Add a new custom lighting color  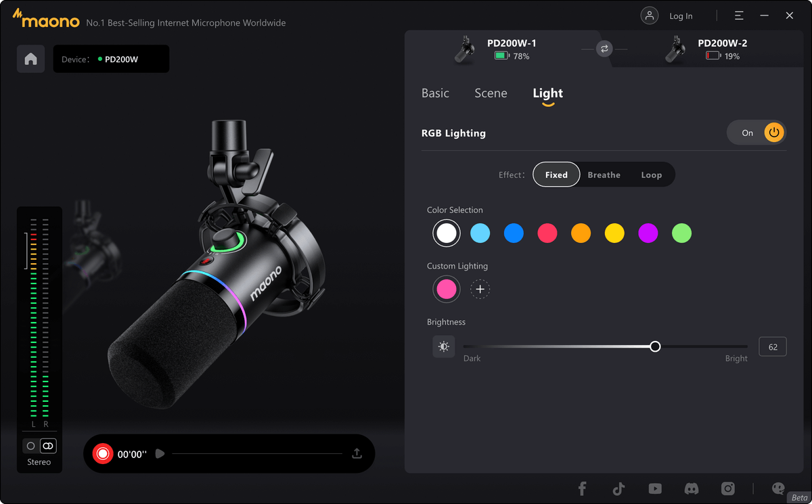[480, 290]
